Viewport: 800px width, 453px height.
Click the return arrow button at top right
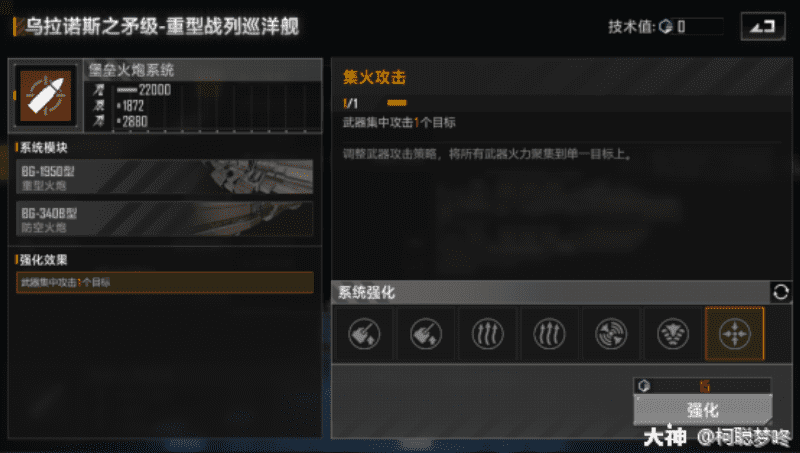coord(763,26)
